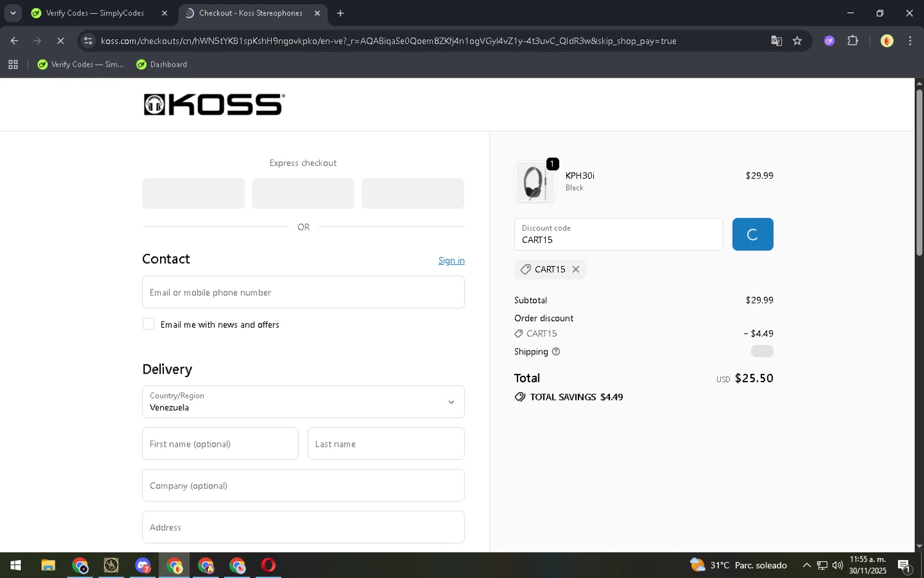Close the Checkout - Koss Stereophones tab
The image size is (924, 578).
tap(317, 13)
